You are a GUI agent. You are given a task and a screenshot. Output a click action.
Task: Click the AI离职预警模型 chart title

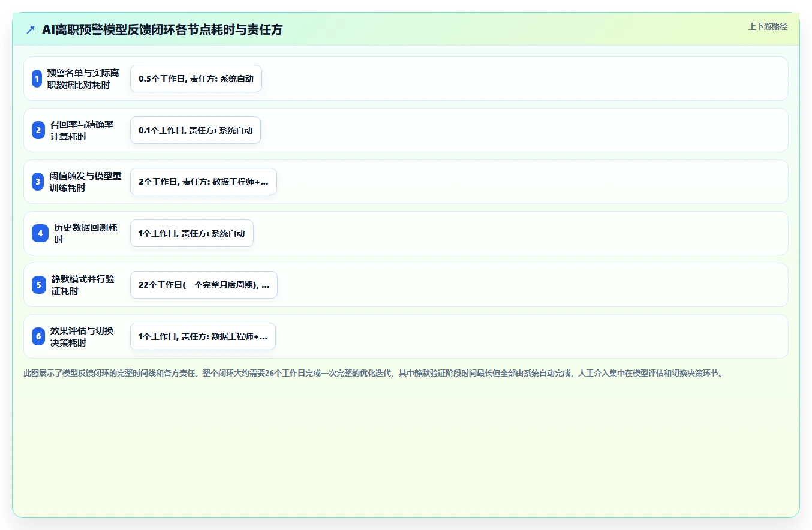pyautogui.click(x=162, y=29)
